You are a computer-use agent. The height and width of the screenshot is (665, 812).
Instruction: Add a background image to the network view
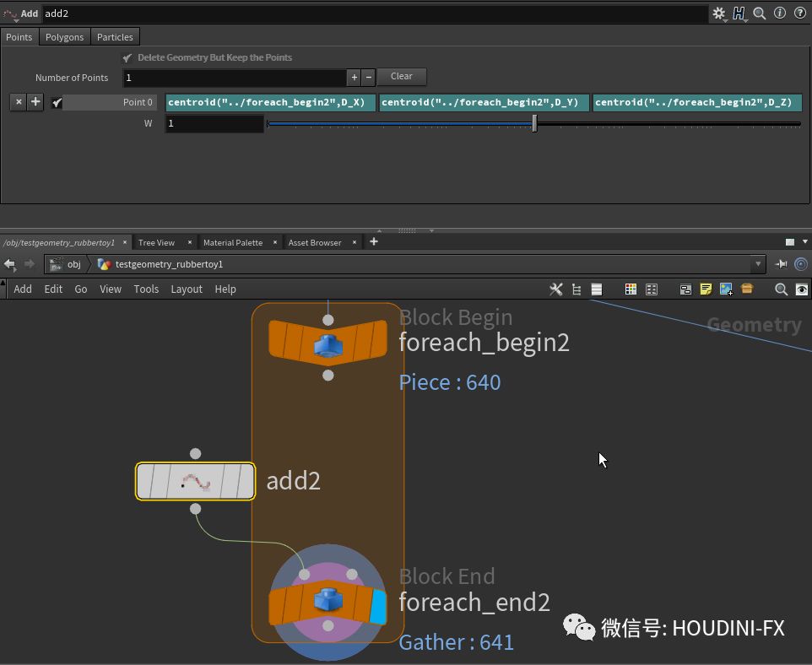727,289
